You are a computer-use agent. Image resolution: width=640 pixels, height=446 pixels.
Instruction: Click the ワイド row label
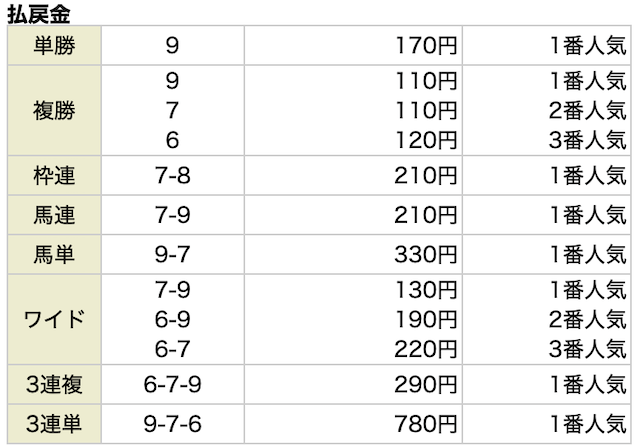[x=53, y=320]
